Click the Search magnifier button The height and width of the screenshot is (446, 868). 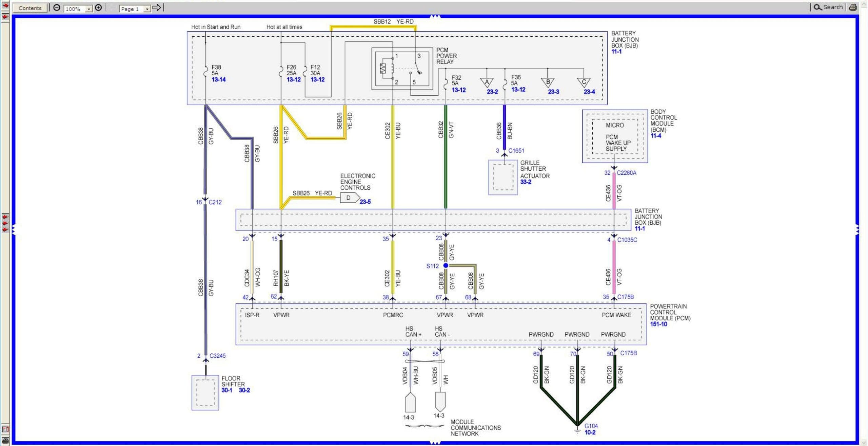point(828,7)
